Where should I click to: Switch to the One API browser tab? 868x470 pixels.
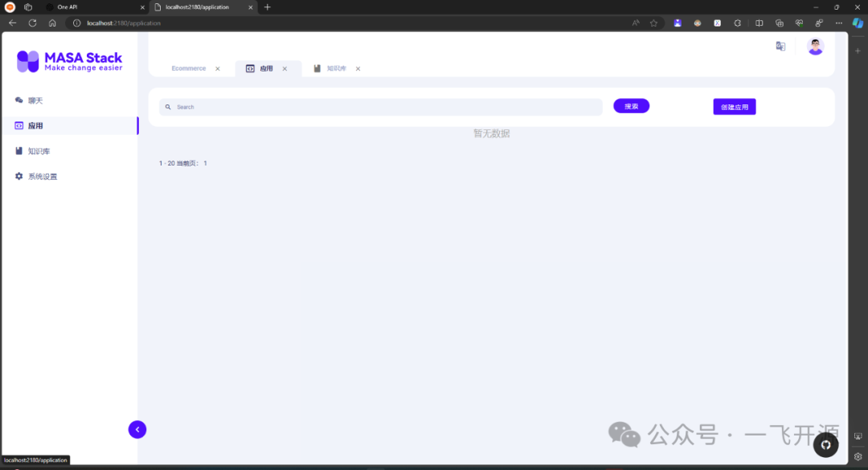pyautogui.click(x=94, y=7)
